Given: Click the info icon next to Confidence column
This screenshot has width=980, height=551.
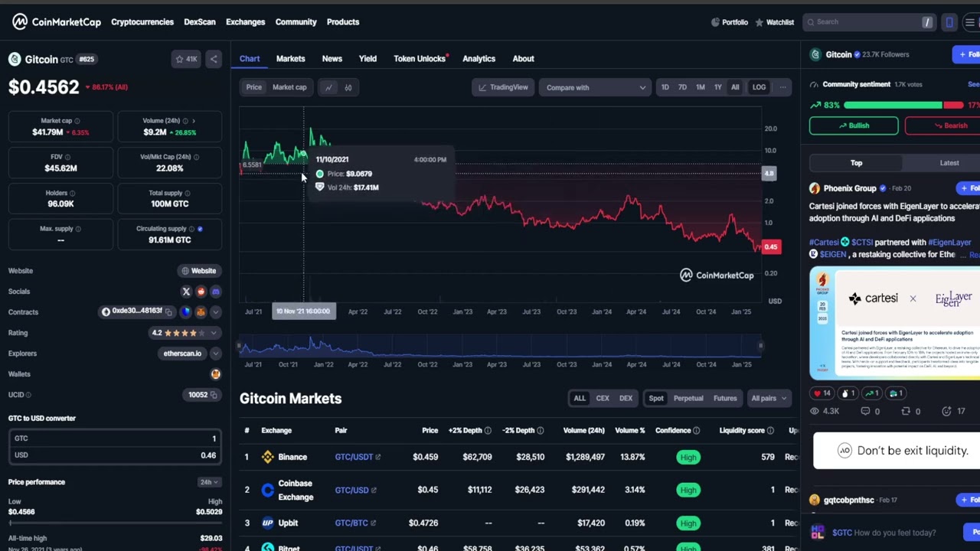Looking at the screenshot, I should (x=696, y=430).
